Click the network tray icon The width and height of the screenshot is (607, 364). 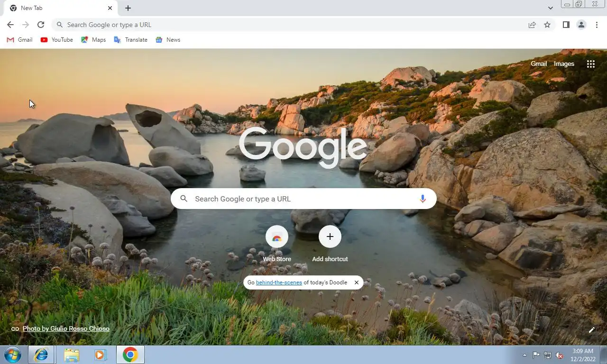click(548, 355)
